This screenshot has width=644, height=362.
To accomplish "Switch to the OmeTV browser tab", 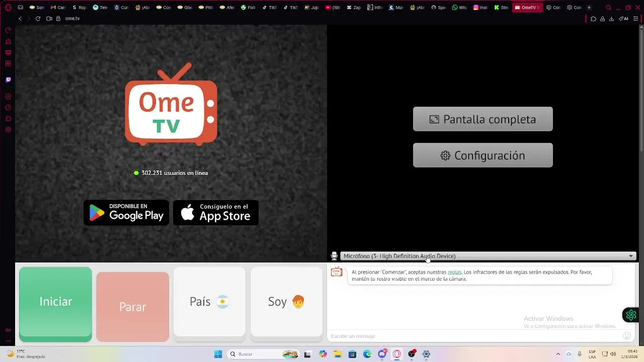I will tap(527, 8).
